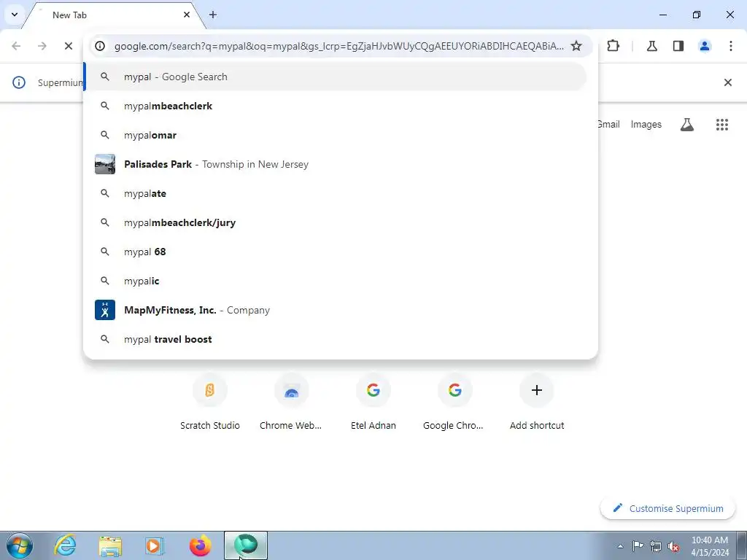Screen dimensions: 747x560
Task: Open the lab flask icon in toolbar
Action: (x=652, y=46)
